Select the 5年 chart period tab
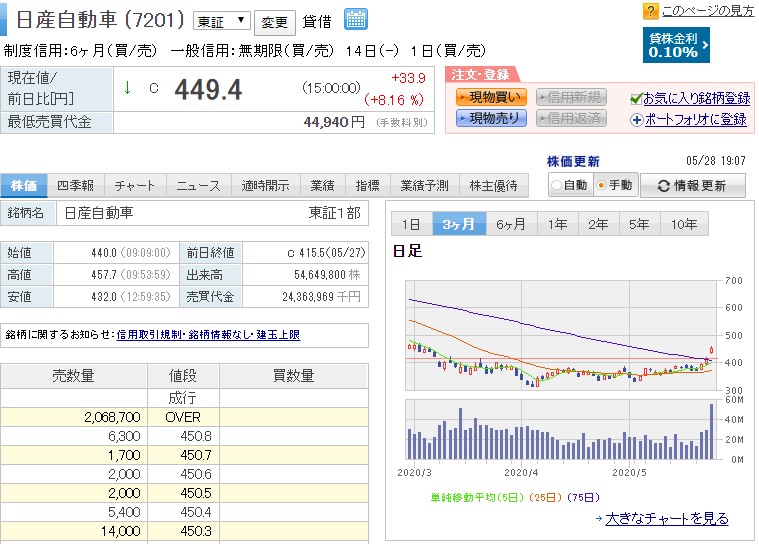The width and height of the screenshot is (759, 544). click(x=639, y=224)
